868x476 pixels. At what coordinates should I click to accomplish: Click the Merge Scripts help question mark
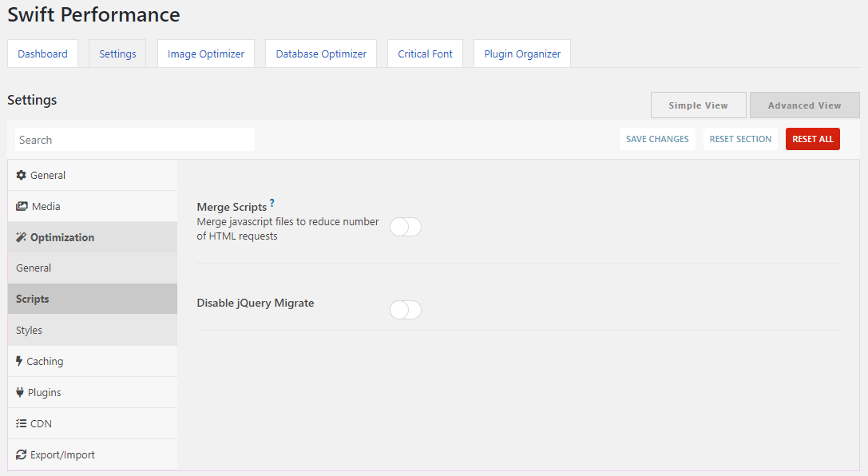click(272, 204)
